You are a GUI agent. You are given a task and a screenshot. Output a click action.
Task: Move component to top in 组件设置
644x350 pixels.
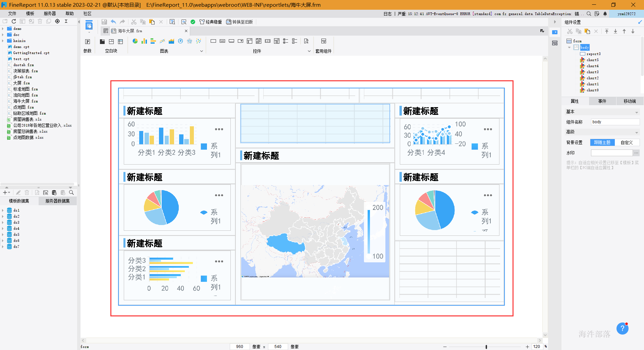(x=607, y=31)
